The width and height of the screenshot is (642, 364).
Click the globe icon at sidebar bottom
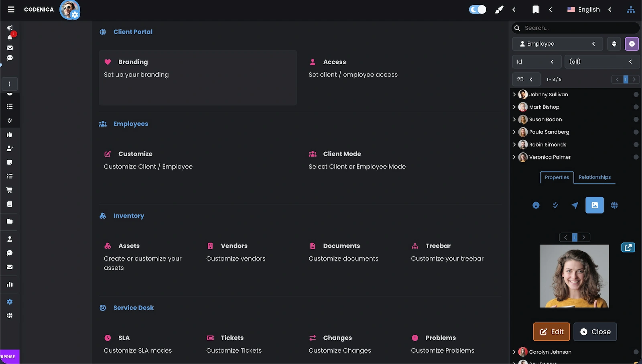point(10,315)
